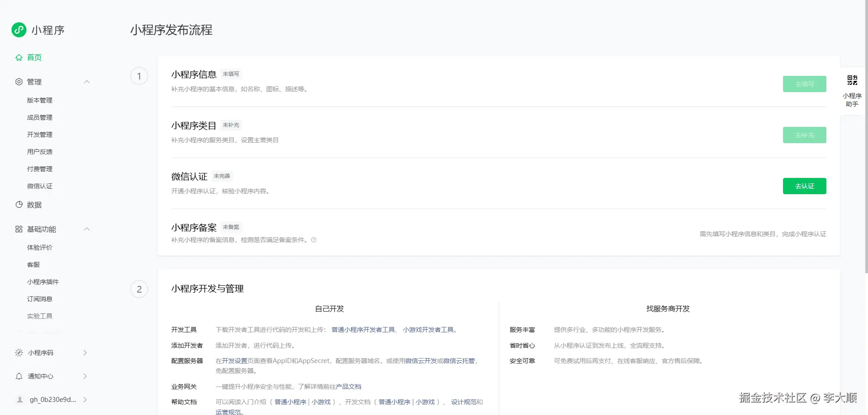Expand the gh_0b230e9d account arrow
The height and width of the screenshot is (415, 868).
[85, 400]
